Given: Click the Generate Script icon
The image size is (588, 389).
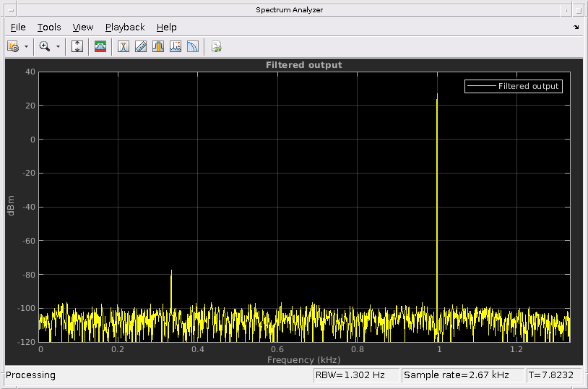Looking at the screenshot, I should pyautogui.click(x=216, y=46).
